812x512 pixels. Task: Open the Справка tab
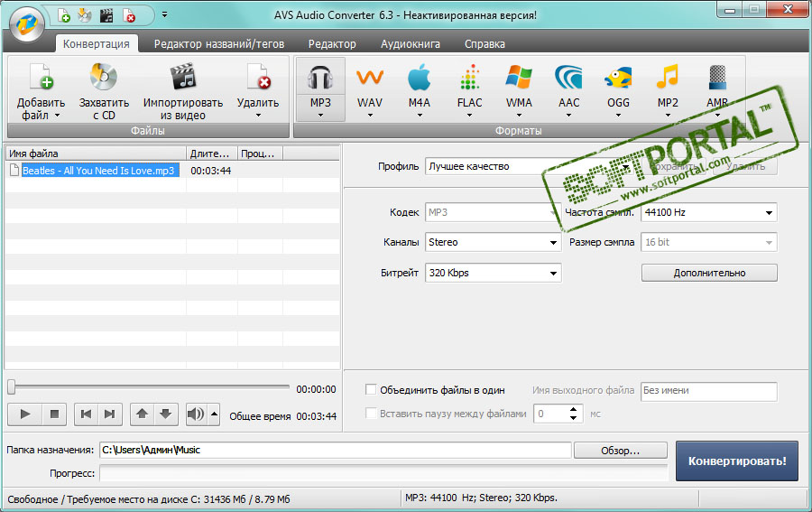484,44
